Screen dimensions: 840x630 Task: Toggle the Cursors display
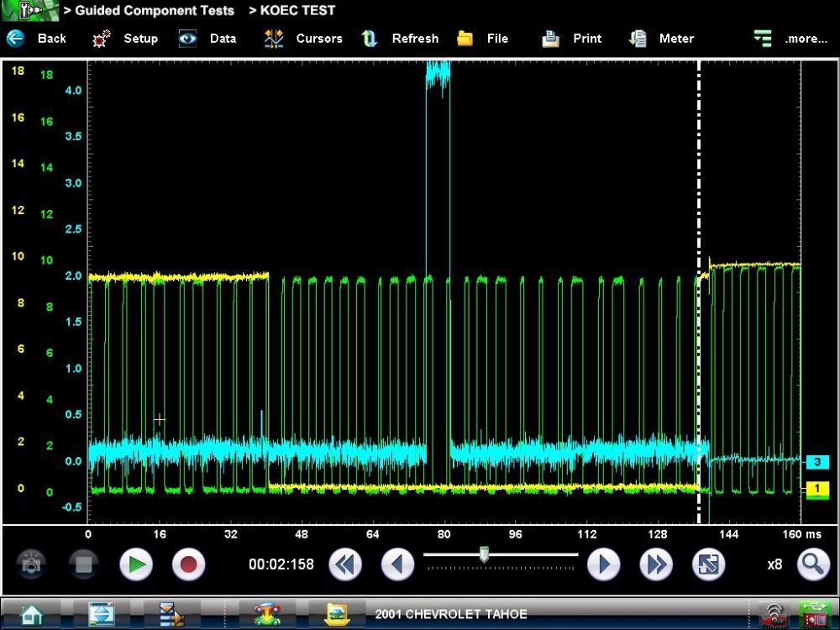[302, 39]
